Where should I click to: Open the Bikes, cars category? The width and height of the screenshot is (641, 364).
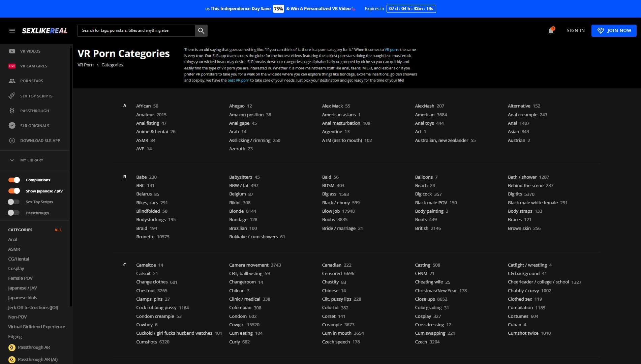click(152, 203)
